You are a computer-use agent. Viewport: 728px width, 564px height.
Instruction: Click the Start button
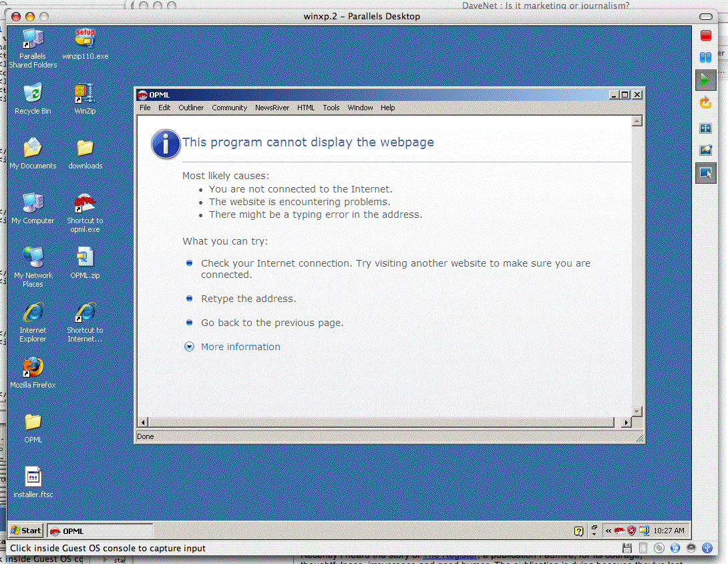pyautogui.click(x=25, y=531)
